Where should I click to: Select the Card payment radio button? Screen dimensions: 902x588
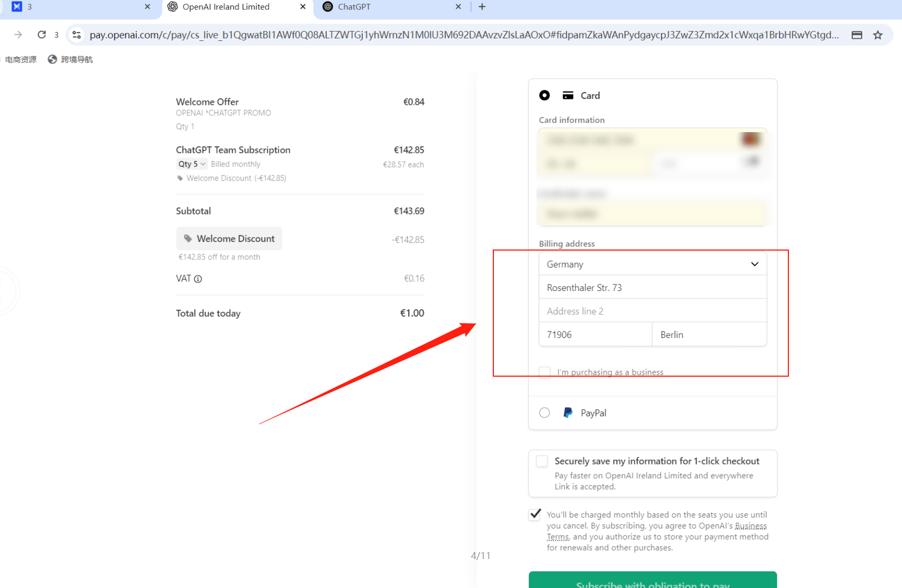[x=544, y=96]
